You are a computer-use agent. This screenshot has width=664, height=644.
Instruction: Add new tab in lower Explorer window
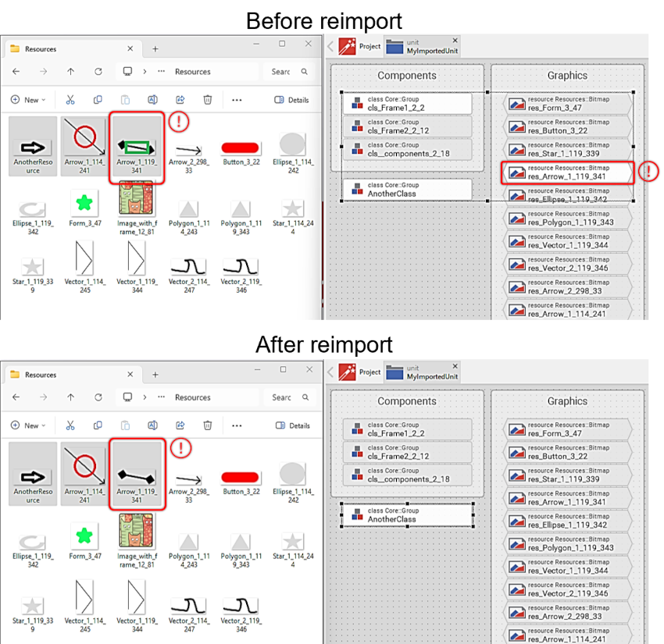tap(155, 375)
